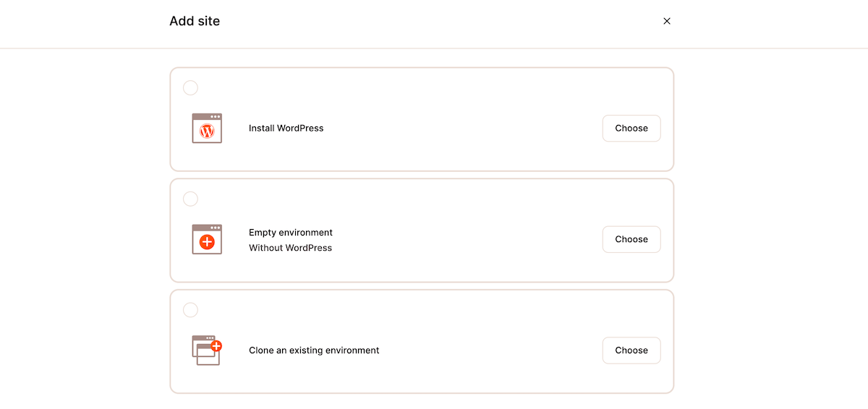
Task: Choose the Install WordPress option
Action: 631,128
